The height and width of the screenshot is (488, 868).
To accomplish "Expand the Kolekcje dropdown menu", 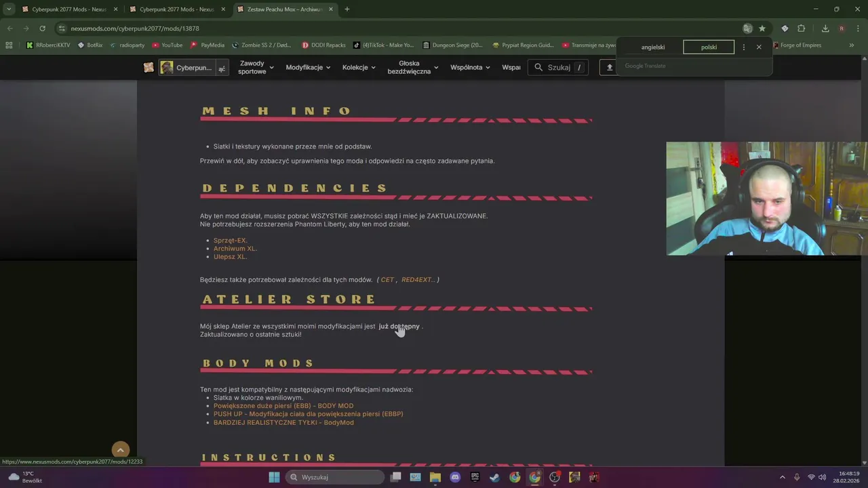I will coord(359,67).
